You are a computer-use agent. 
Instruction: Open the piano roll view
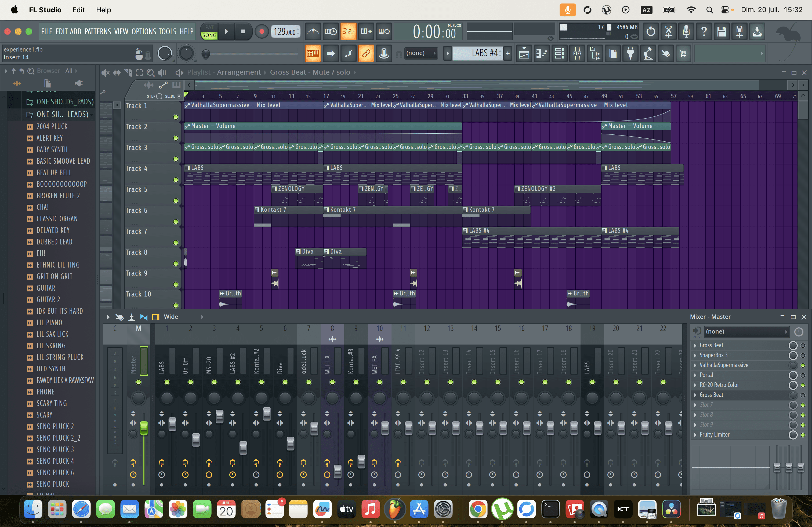point(542,53)
